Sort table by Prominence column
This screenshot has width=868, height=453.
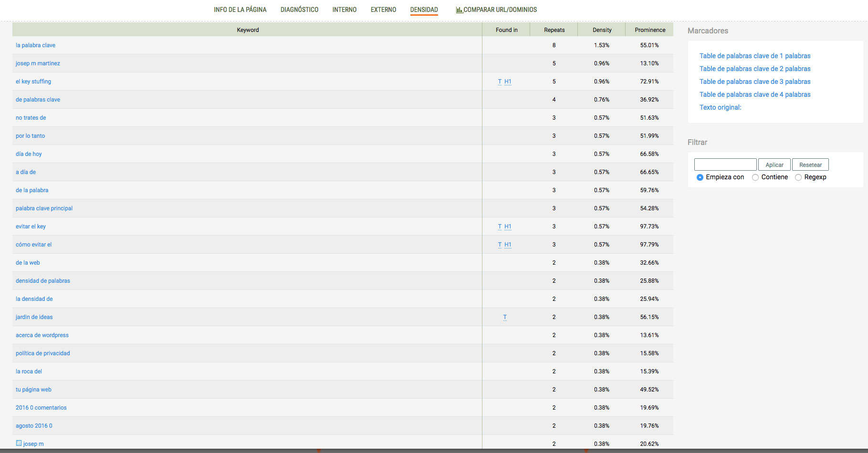(x=650, y=30)
